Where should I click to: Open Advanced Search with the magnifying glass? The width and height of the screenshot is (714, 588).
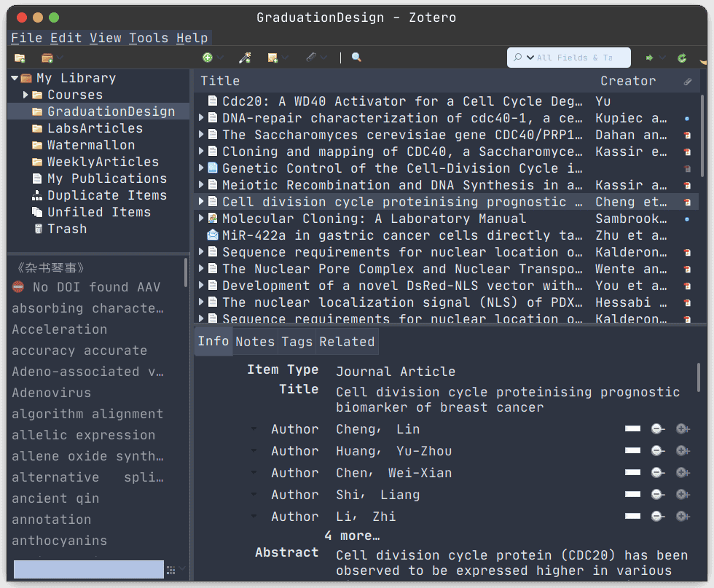point(356,58)
